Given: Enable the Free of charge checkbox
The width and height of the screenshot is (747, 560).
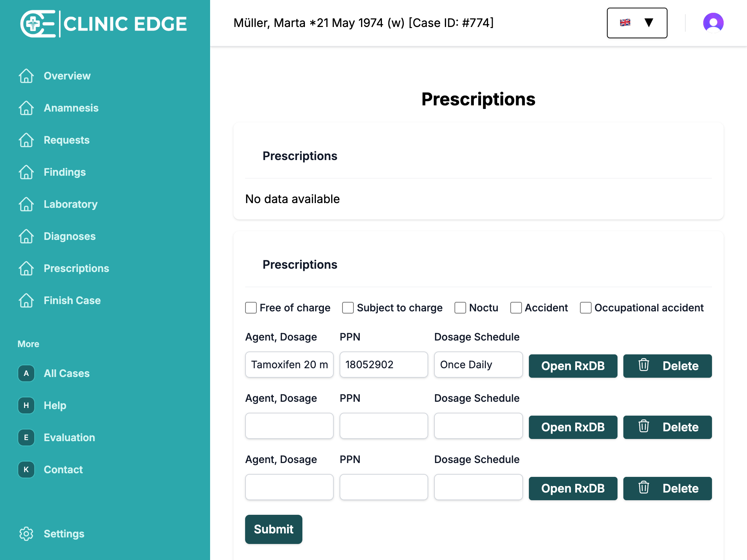Looking at the screenshot, I should (251, 308).
